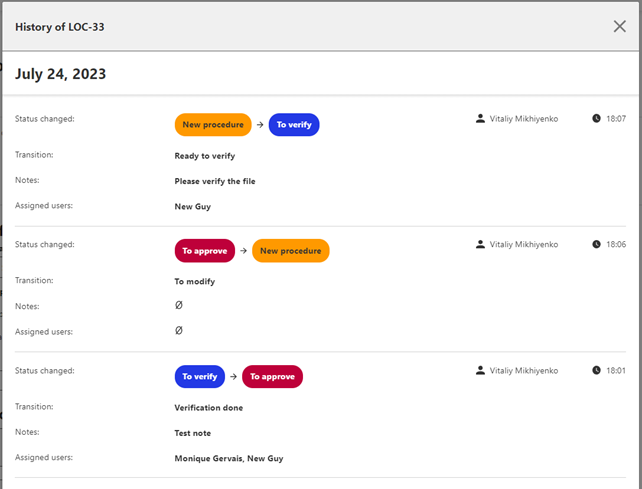Click the empty Notes symbol in the 18:06 entry
642x489 pixels.
point(179,305)
